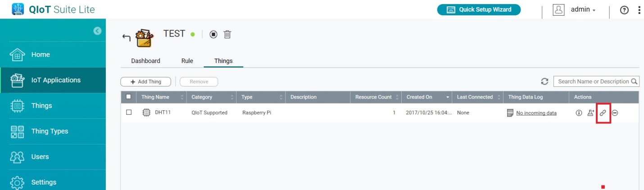Toggle the select-all header checkbox
Viewport: 644px width, 190px height.
click(x=129, y=97)
